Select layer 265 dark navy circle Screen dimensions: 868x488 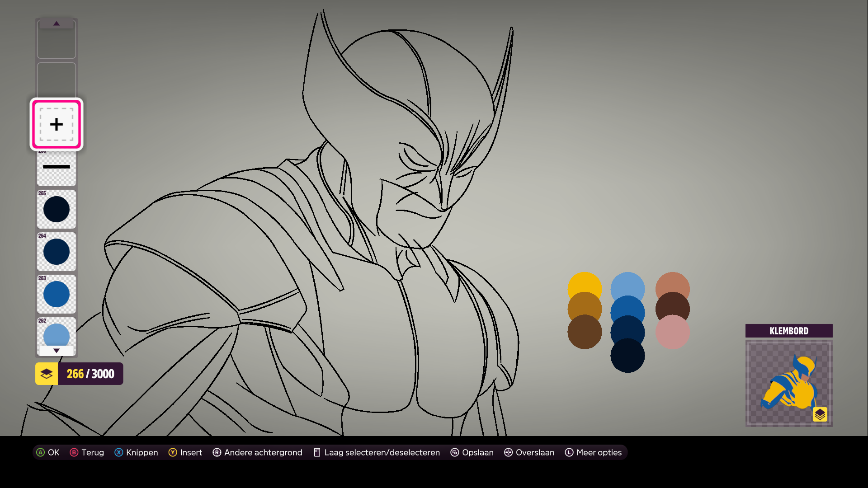(x=57, y=209)
